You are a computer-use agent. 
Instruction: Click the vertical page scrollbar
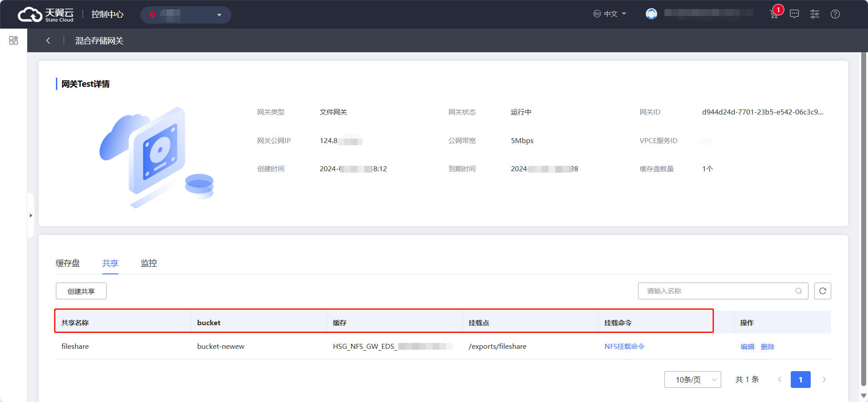click(x=864, y=218)
